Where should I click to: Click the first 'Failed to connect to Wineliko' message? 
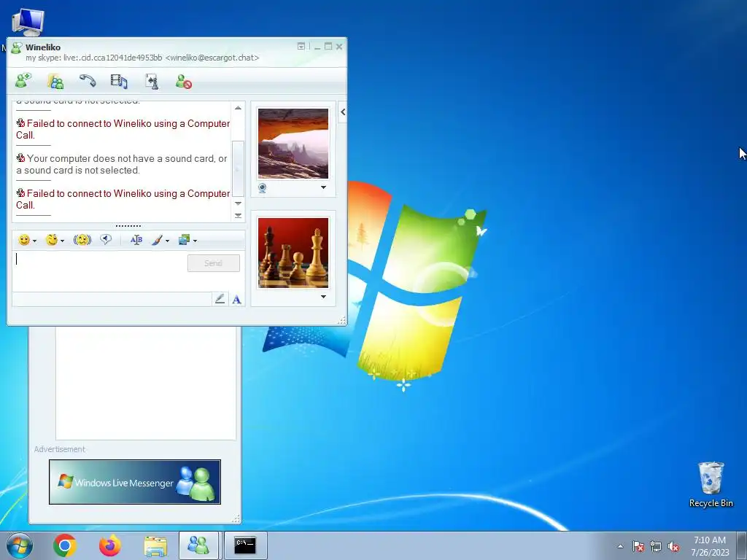click(123, 129)
